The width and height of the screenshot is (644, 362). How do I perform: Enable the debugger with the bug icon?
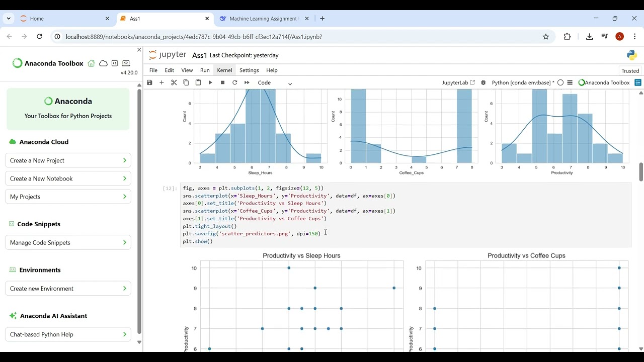pos(484,82)
